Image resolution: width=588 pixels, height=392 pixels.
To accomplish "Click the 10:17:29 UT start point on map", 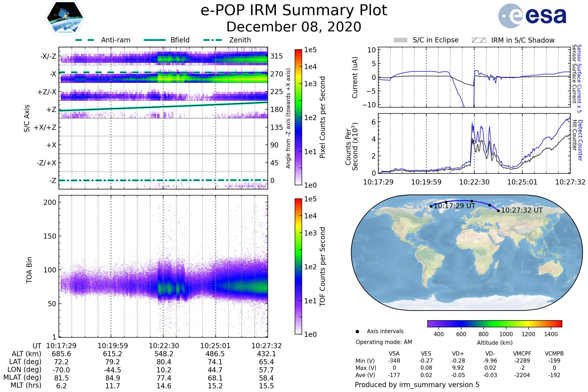I will point(431,206).
